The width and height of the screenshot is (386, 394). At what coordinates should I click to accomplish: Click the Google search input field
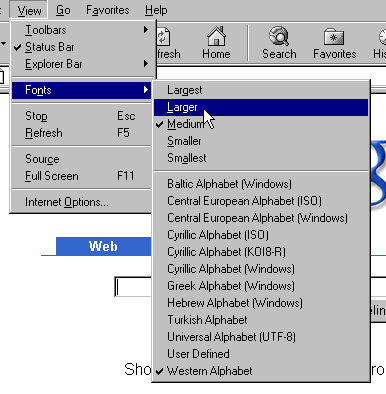[x=133, y=287]
